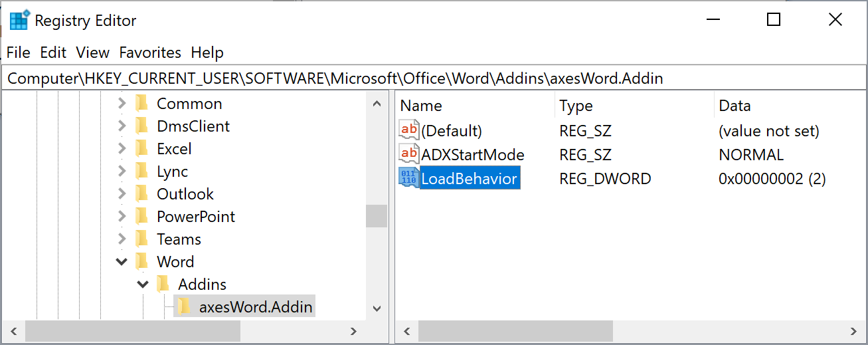This screenshot has width=868, height=345.
Task: Click the Teams folder icon
Action: point(141,239)
